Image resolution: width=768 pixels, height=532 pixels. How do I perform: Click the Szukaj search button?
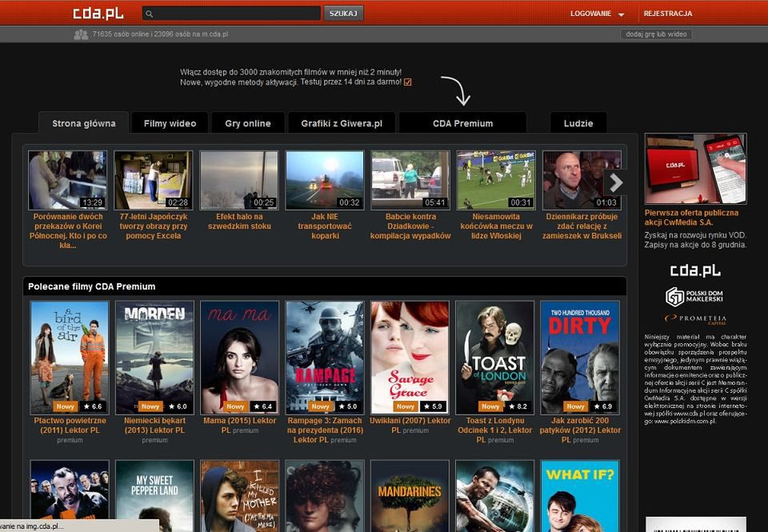point(343,14)
